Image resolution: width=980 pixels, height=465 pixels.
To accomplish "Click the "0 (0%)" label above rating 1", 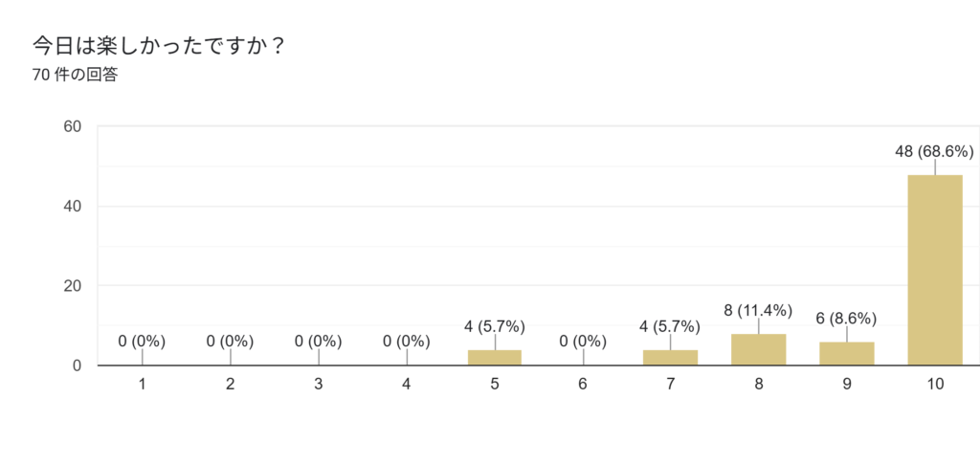I will point(143,341).
